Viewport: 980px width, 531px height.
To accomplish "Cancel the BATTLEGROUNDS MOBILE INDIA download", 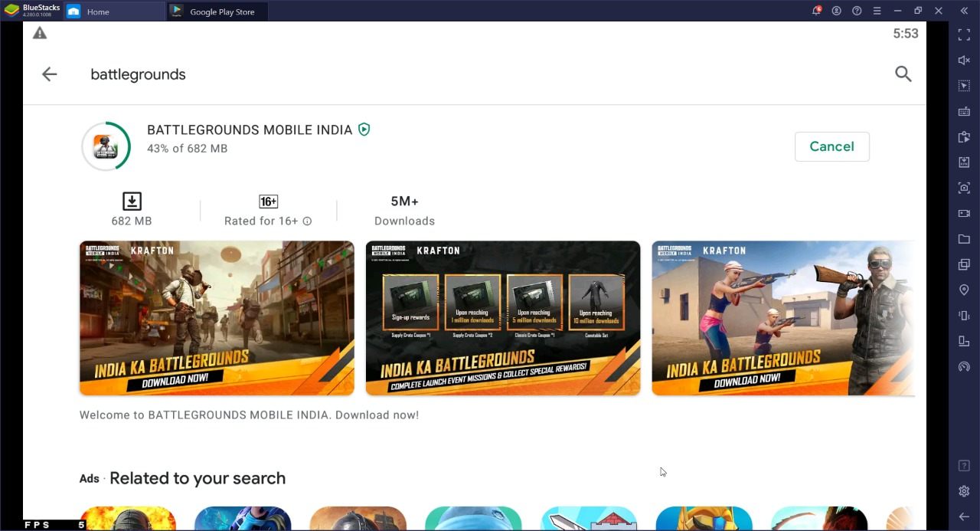I will click(x=831, y=146).
